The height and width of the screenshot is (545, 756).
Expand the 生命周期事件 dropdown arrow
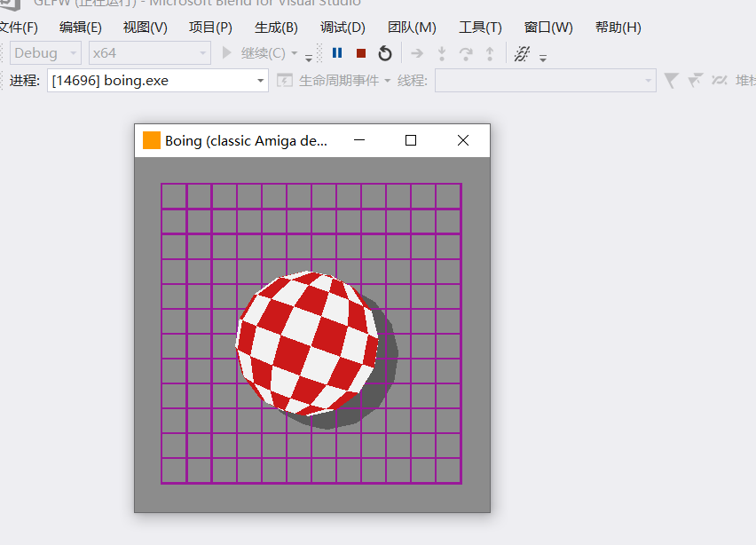tap(387, 81)
